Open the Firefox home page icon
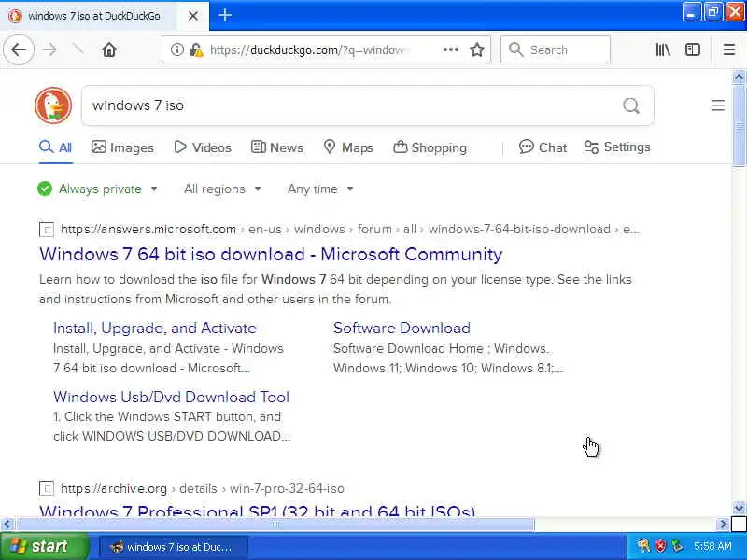 109,49
